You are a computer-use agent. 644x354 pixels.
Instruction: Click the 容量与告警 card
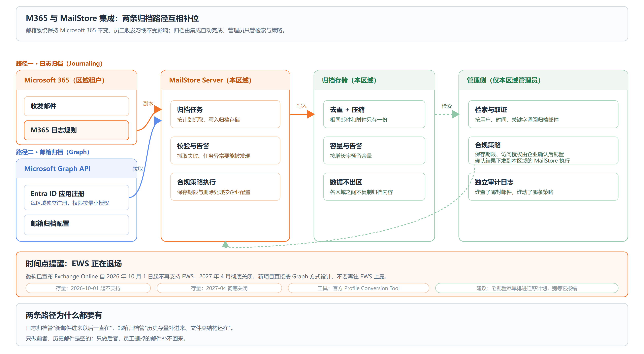pos(374,150)
